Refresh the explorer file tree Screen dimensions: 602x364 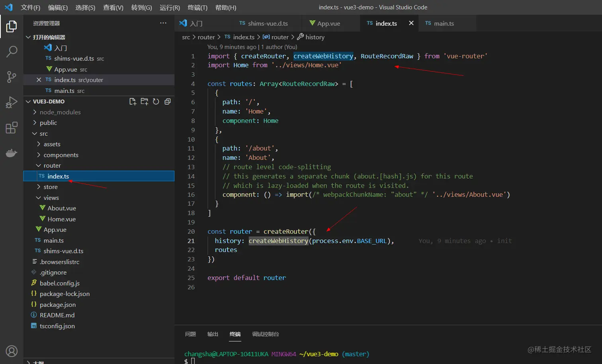tap(156, 102)
